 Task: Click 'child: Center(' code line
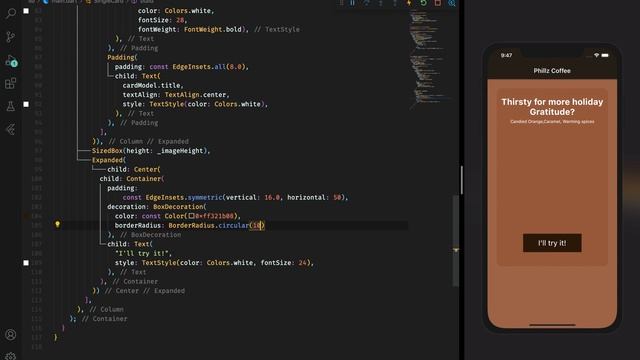134,169
